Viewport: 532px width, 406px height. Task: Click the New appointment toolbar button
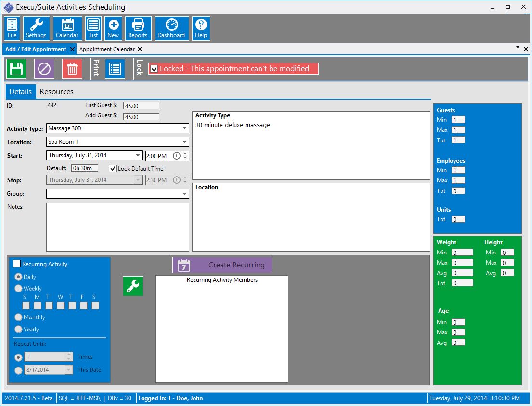coord(113,28)
